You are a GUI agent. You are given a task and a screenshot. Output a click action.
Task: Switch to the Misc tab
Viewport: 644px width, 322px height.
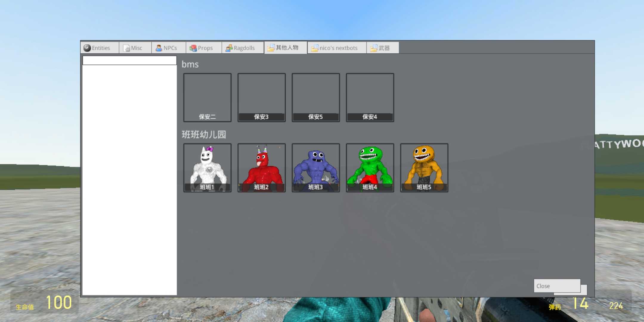[x=135, y=48]
